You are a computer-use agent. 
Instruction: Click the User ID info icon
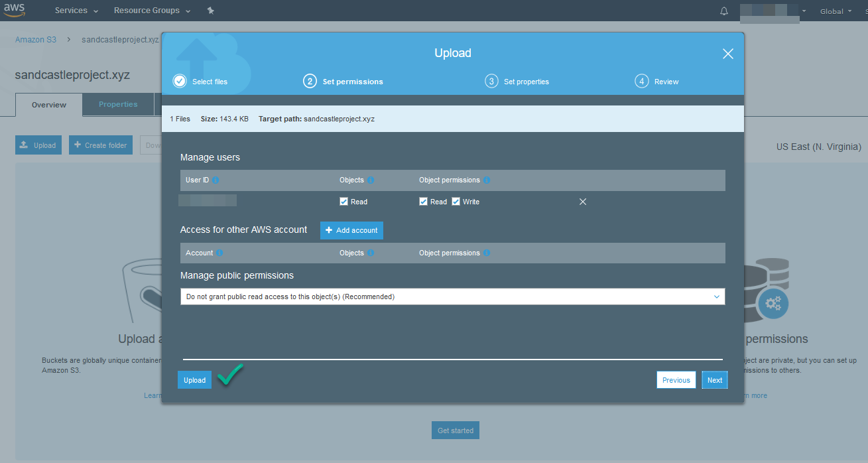coord(216,180)
